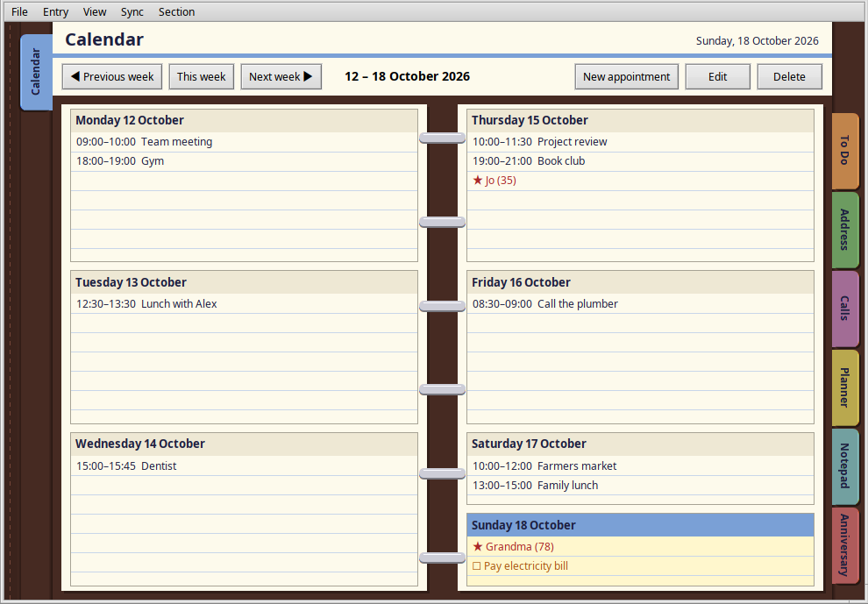
Task: Click the Edit button
Action: pyautogui.click(x=718, y=76)
